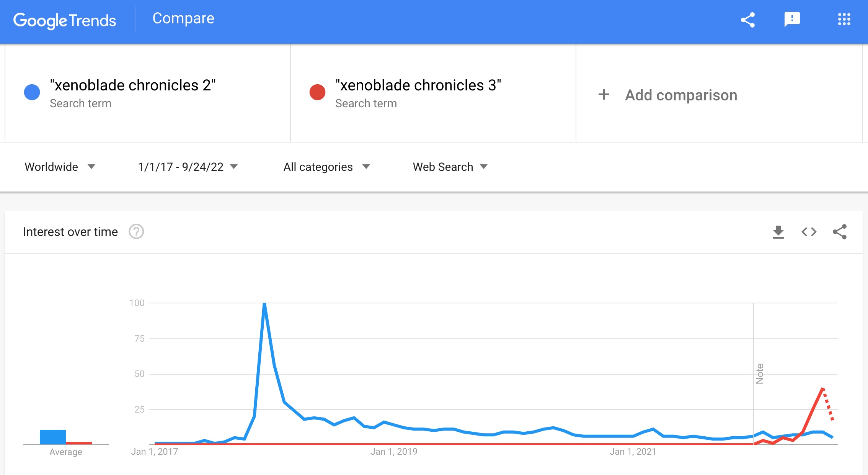Open the embed code icon

tap(809, 232)
